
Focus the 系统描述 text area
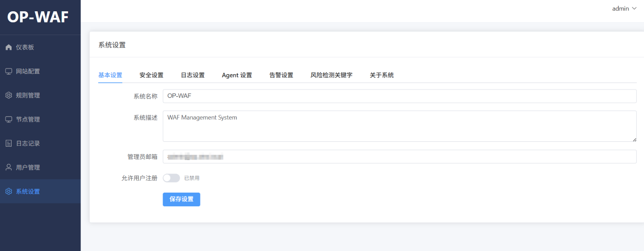click(399, 126)
